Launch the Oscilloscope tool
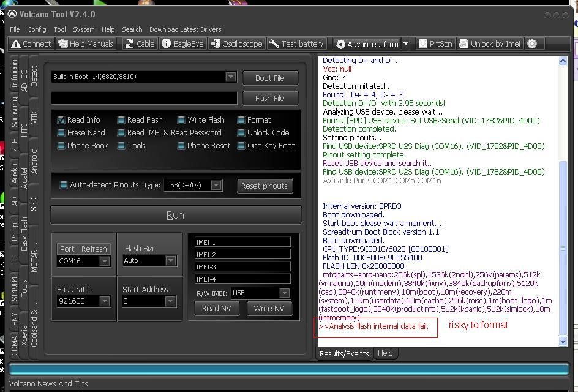 pos(237,44)
